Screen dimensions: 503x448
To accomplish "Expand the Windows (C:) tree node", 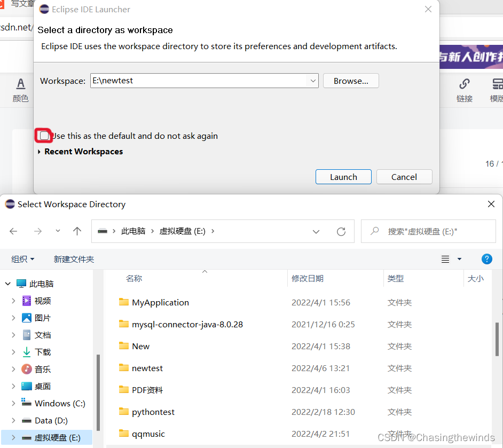I will click(13, 404).
